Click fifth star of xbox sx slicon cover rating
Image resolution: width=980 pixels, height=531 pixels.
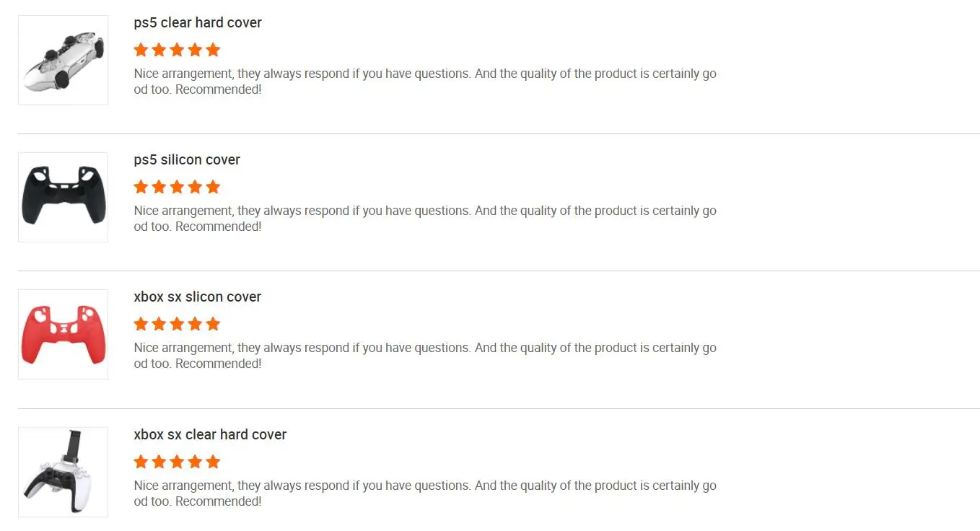coord(213,324)
